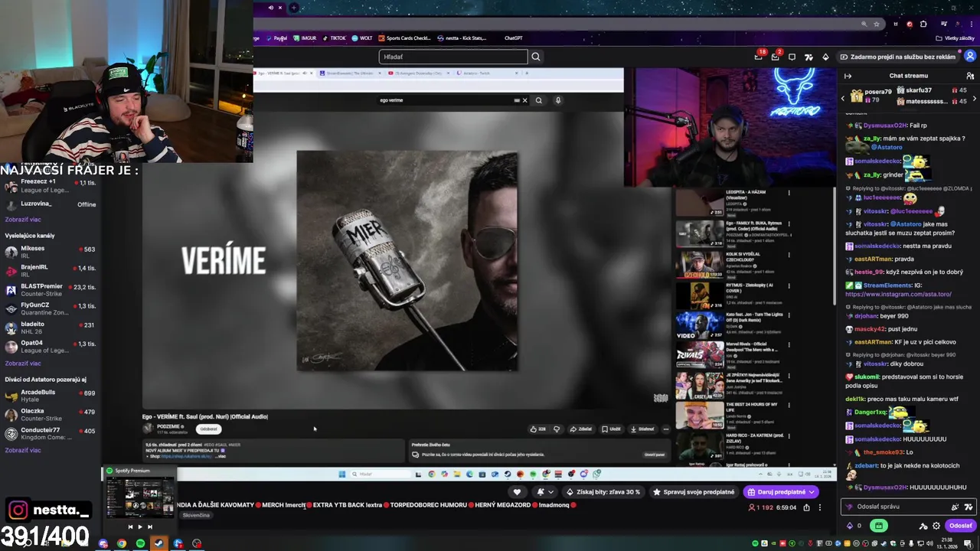Open 'Daruj predplatné' dropdown chevron
This screenshot has height=551, width=980.
pyautogui.click(x=812, y=492)
